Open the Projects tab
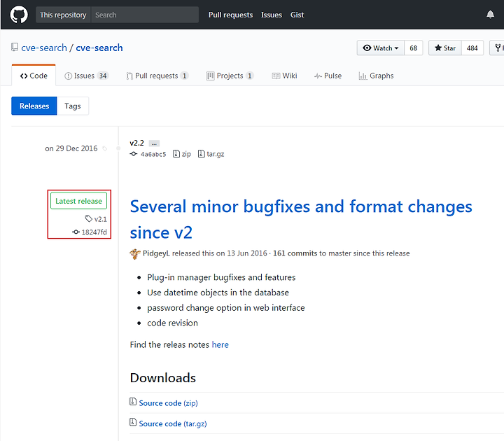The height and width of the screenshot is (441, 504). 230,76
